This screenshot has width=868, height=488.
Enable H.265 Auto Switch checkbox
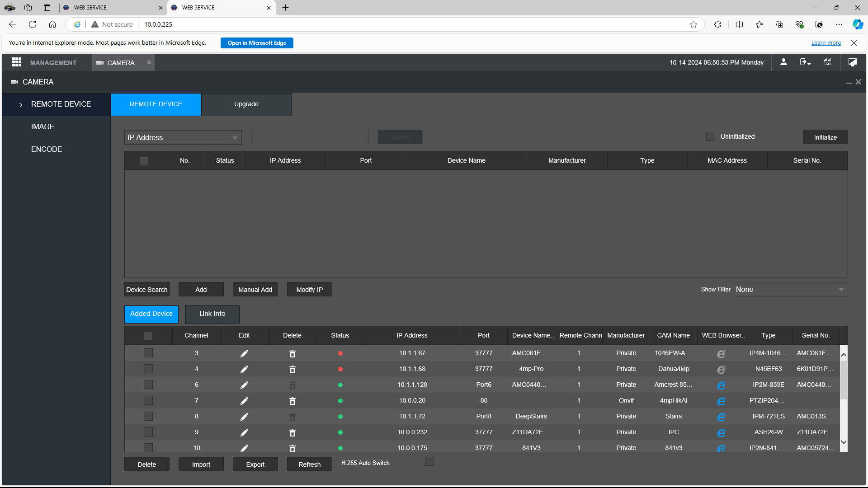(x=429, y=461)
